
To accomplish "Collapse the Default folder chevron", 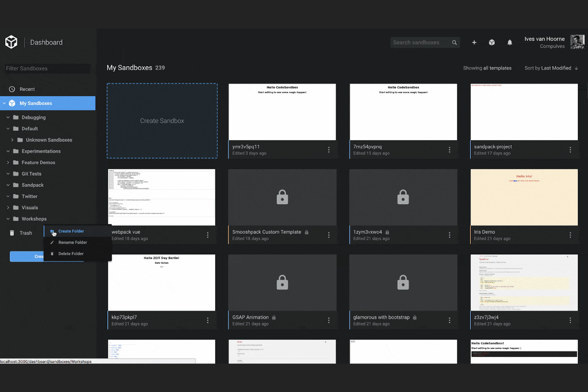I will [8, 129].
